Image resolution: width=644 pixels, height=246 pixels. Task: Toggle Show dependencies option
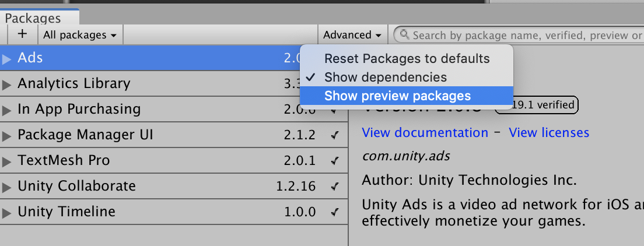tap(386, 77)
